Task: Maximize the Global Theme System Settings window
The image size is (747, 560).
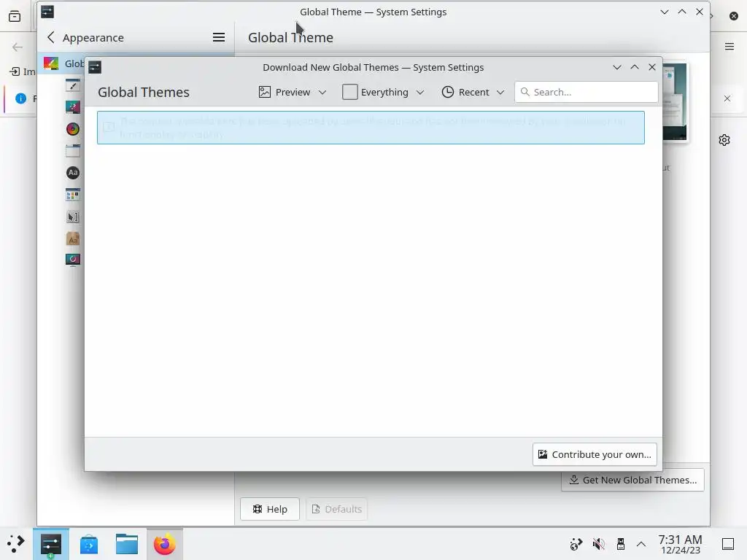Action: 682,12
